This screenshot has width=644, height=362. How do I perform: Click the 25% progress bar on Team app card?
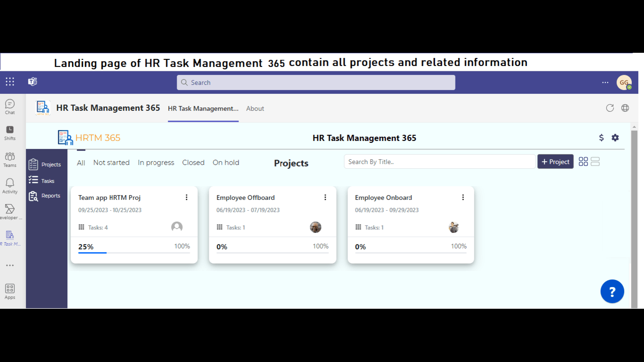[134, 253]
